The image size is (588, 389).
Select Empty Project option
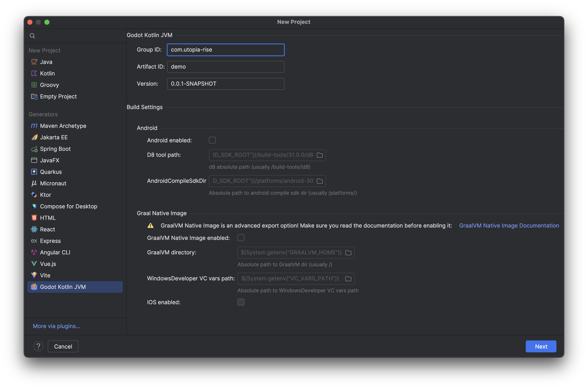coord(75,97)
